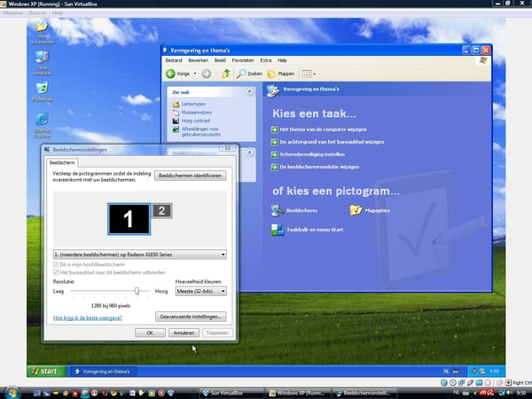Open the display selection Radeon X1650 dropdown
Screen dimensions: 532x399
(x=140, y=254)
